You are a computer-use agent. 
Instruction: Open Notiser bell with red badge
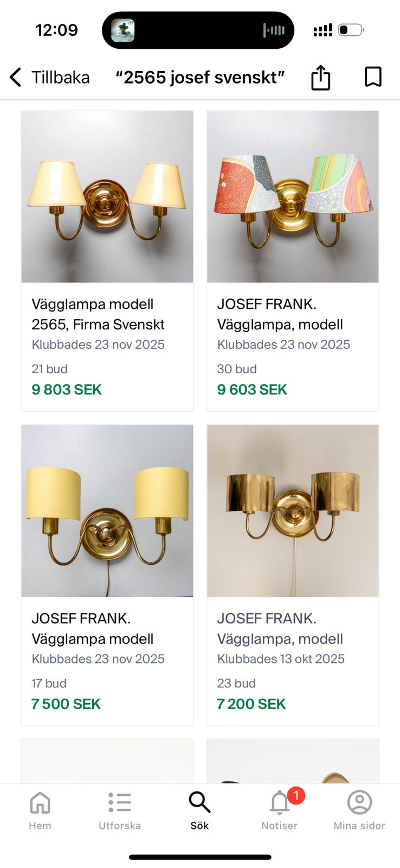(x=280, y=803)
